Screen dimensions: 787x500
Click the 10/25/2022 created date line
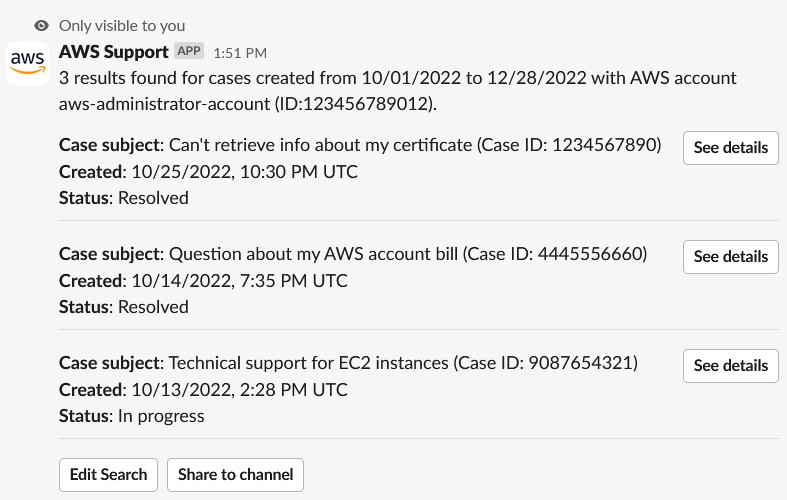coord(208,172)
